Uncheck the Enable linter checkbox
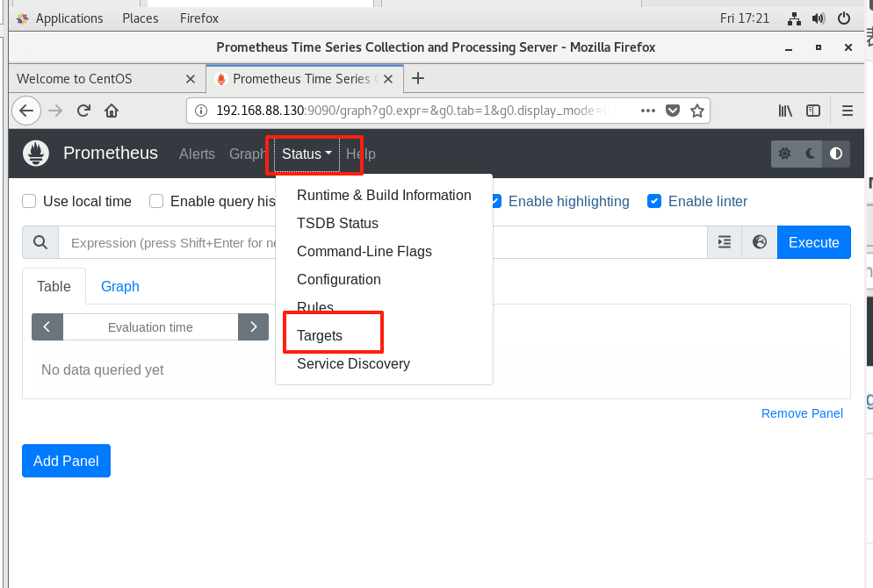 654,201
